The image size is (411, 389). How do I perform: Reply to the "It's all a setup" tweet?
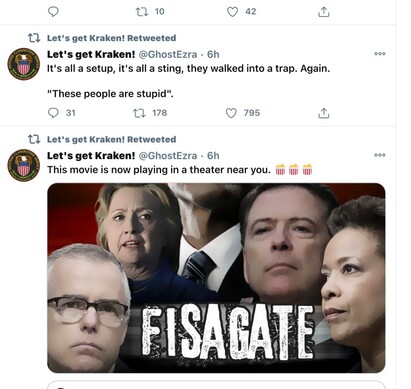coord(53,113)
